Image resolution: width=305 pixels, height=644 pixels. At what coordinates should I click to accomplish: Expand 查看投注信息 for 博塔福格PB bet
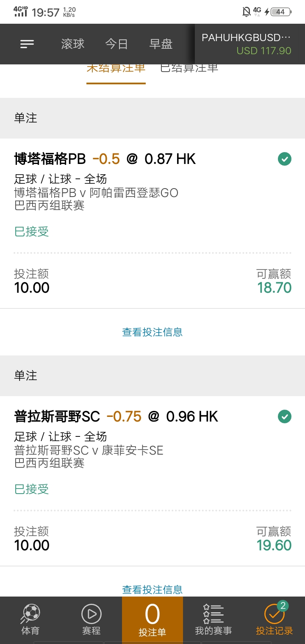152,332
